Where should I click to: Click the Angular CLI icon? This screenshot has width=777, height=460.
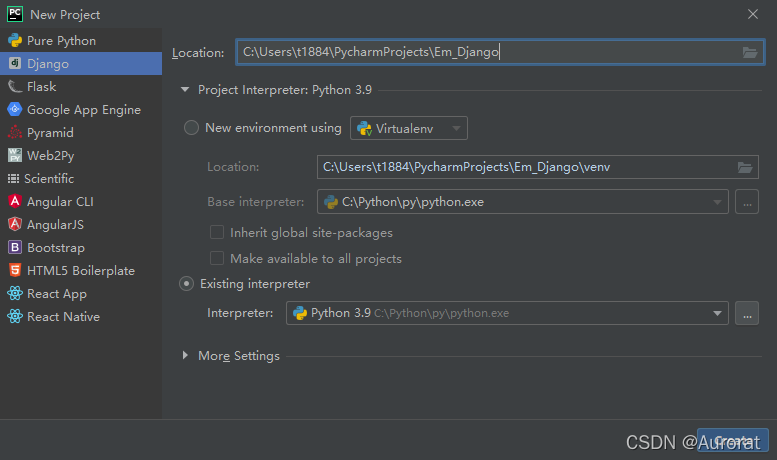[x=15, y=201]
